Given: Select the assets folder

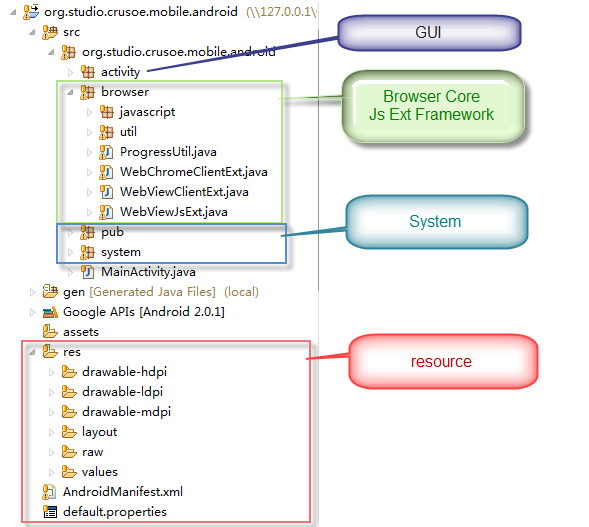Looking at the screenshot, I should [x=81, y=332].
